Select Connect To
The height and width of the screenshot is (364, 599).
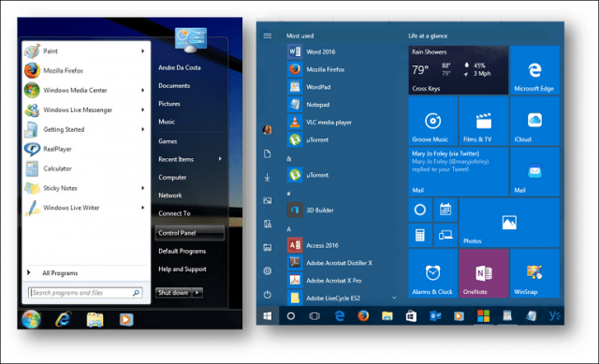point(174,213)
